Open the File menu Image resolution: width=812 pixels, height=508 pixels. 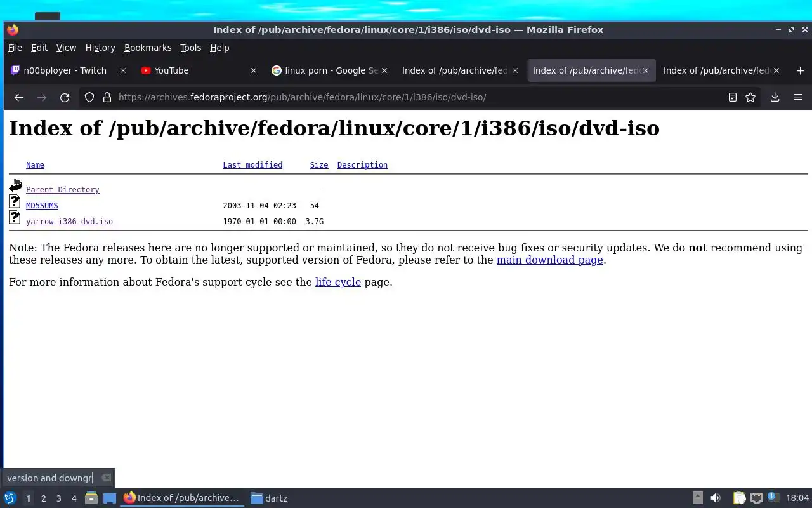(x=15, y=48)
